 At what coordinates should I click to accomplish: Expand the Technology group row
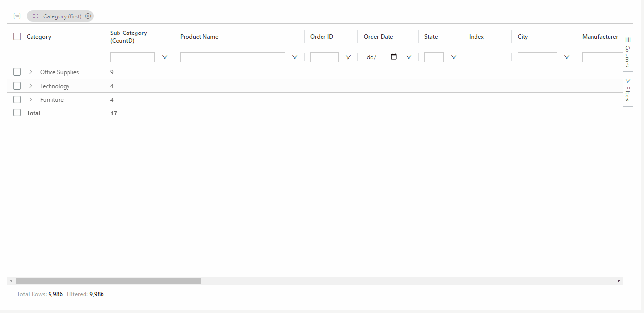[x=31, y=86]
